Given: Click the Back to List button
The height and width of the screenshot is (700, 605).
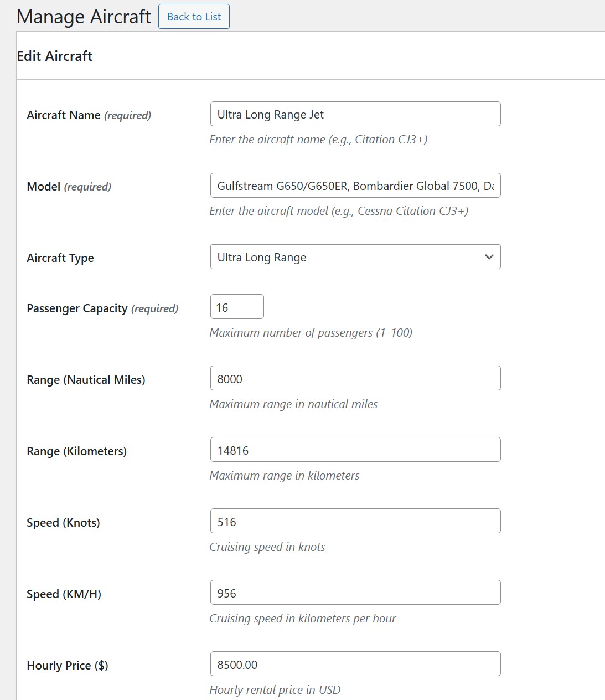Looking at the screenshot, I should click(x=194, y=17).
